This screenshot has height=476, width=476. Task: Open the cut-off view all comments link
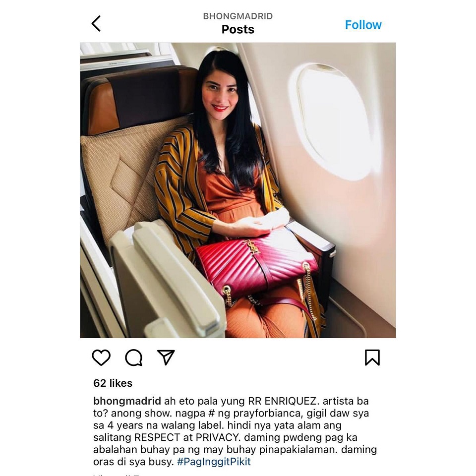tap(117, 474)
